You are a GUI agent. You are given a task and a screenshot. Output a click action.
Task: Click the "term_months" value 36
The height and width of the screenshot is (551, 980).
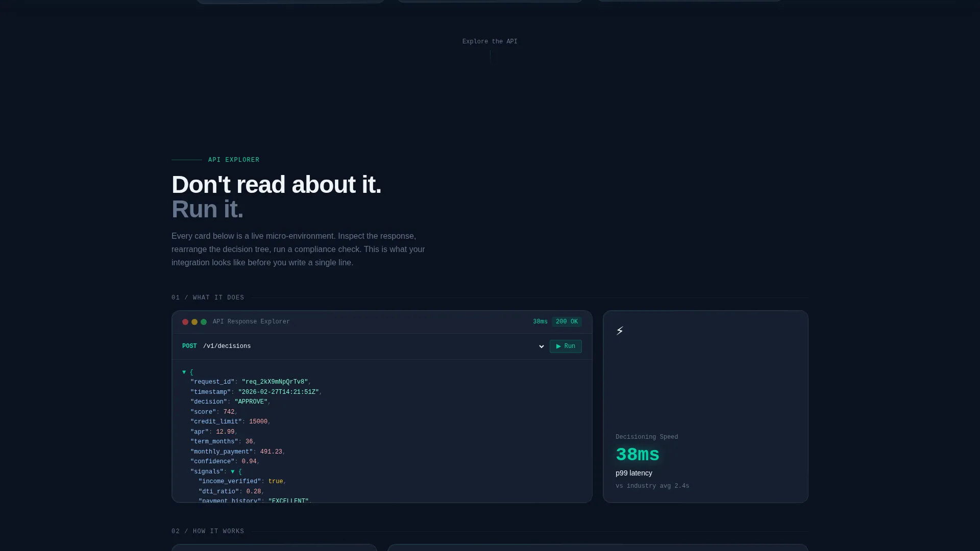[249, 442]
